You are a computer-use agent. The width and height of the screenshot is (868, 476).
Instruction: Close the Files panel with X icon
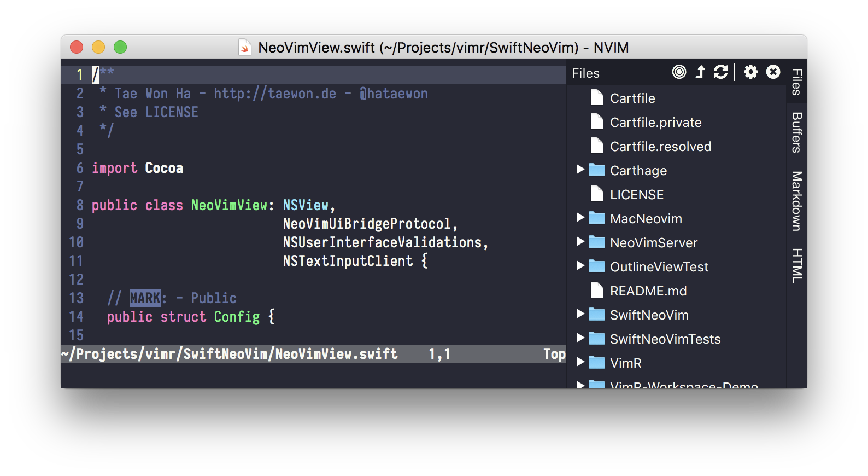pos(773,72)
